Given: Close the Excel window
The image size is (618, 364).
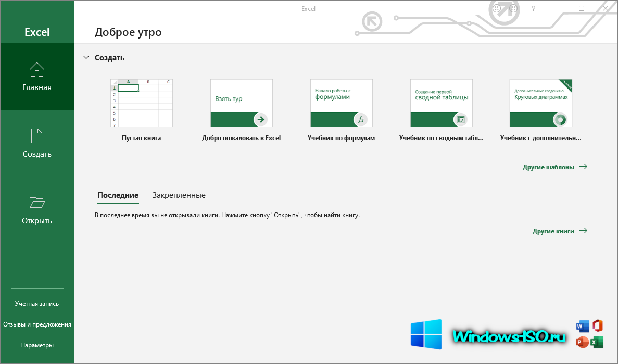Looking at the screenshot, I should tap(606, 8).
